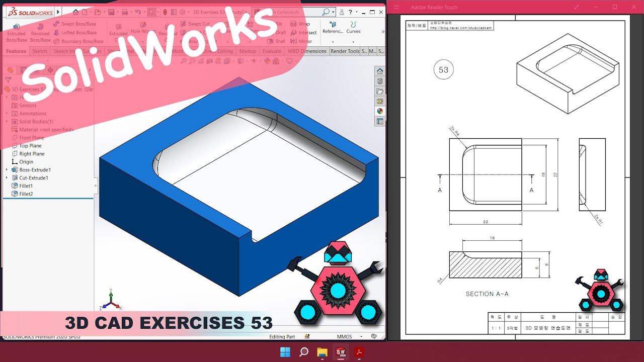Image resolution: width=644 pixels, height=362 pixels.
Task: Click the feature tree filter funnel icon
Action: coord(8,79)
